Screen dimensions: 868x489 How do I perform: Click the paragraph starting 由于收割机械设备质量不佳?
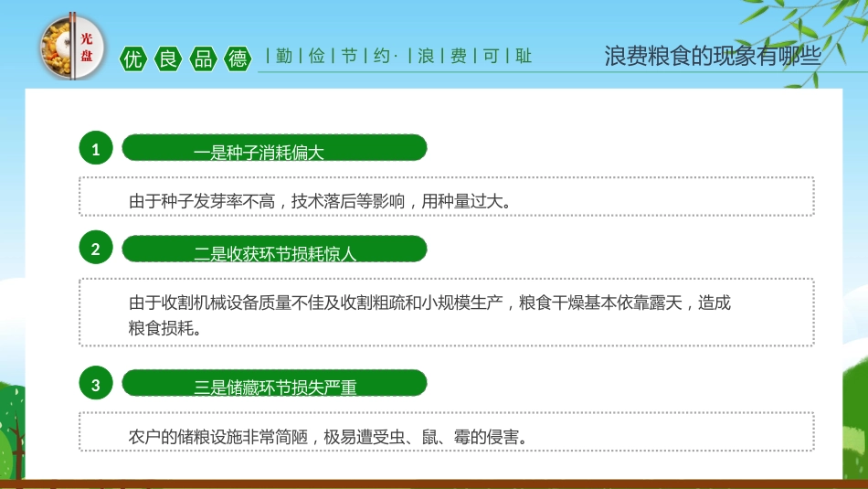[x=429, y=315]
